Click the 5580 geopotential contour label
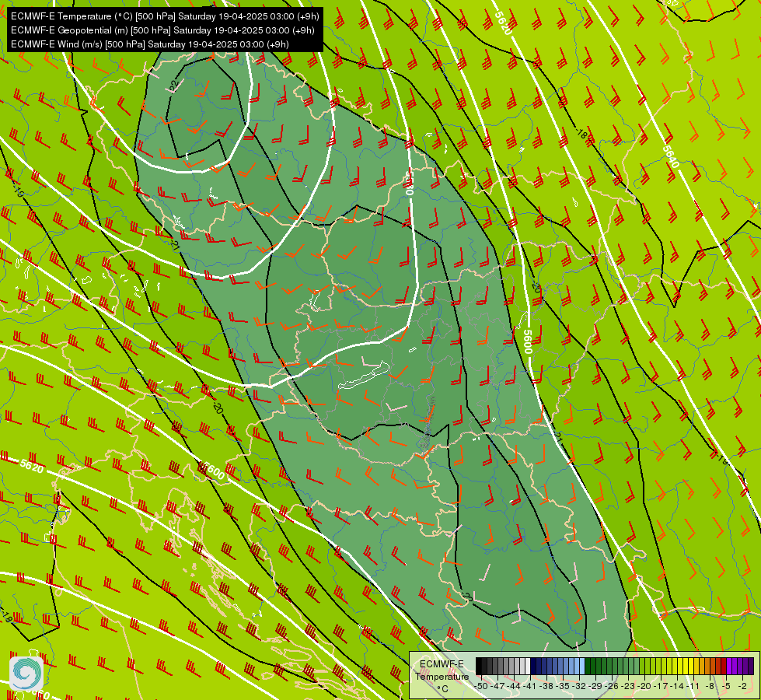The image size is (761, 700). 409,183
